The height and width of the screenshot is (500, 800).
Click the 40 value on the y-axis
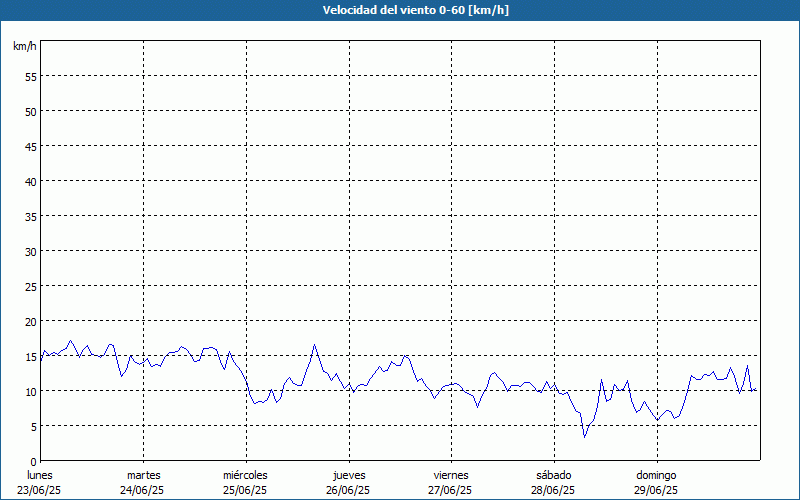tap(31, 182)
